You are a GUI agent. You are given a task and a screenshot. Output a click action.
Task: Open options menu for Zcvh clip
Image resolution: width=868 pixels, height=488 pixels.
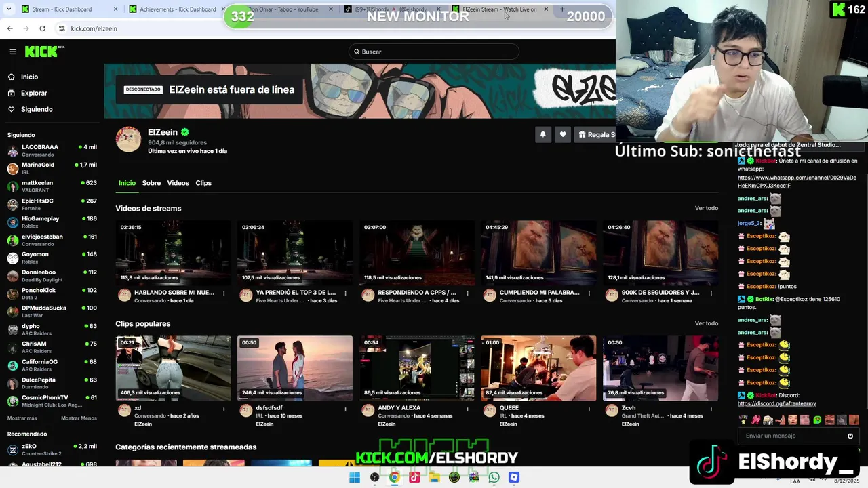pos(711,409)
